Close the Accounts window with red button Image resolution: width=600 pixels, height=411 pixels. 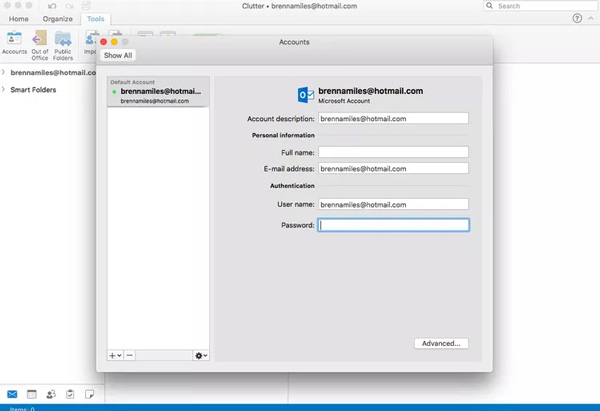click(104, 42)
